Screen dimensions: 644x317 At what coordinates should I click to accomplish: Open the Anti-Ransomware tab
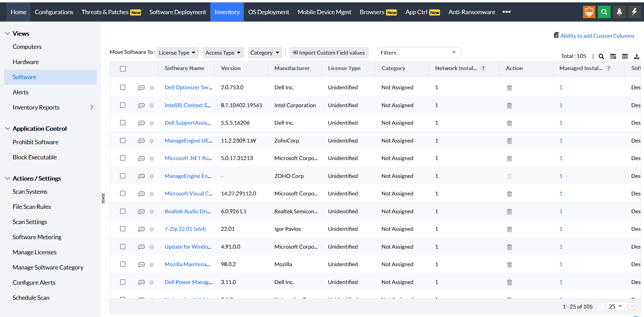(x=472, y=12)
